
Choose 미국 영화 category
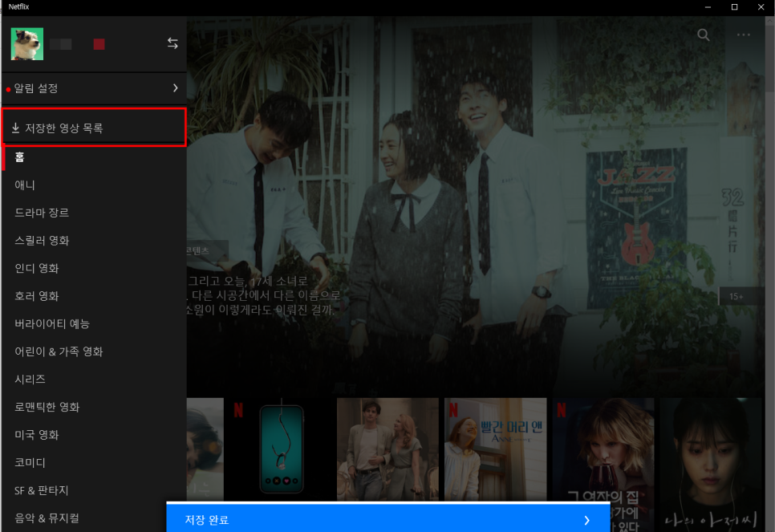point(37,435)
